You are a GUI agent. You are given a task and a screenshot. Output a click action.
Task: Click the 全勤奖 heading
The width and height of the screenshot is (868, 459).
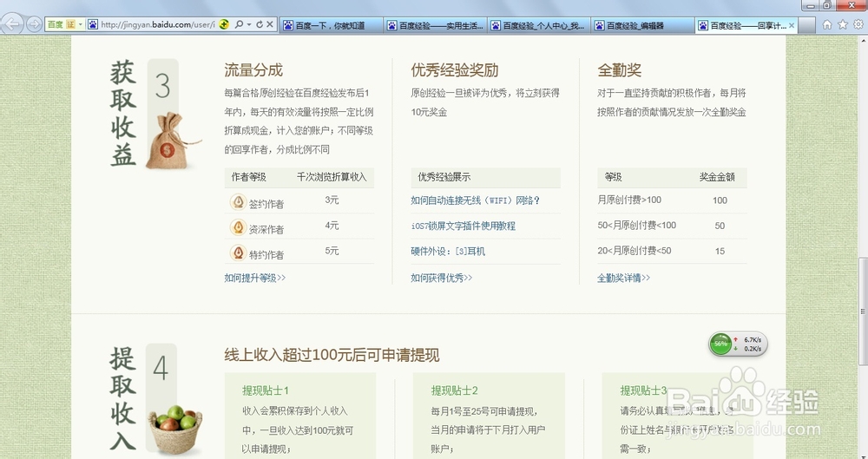click(x=620, y=70)
